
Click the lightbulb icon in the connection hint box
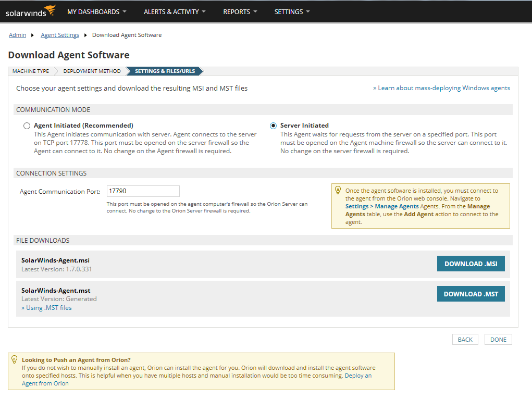coord(338,190)
